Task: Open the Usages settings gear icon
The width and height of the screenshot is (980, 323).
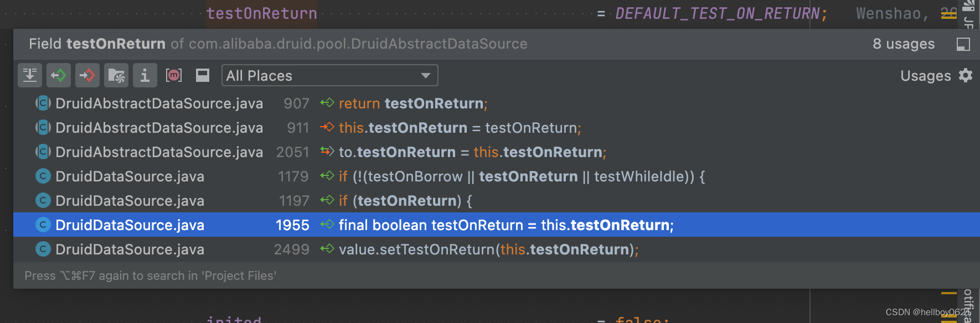Action: click(966, 75)
